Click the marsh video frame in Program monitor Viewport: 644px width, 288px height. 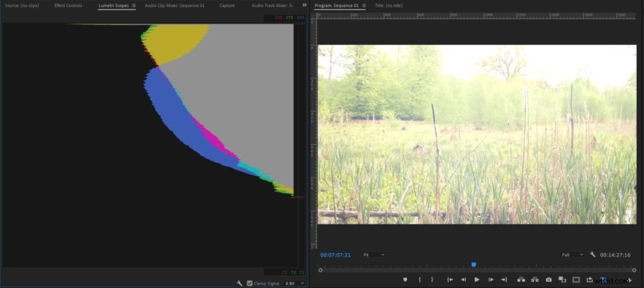tap(477, 134)
